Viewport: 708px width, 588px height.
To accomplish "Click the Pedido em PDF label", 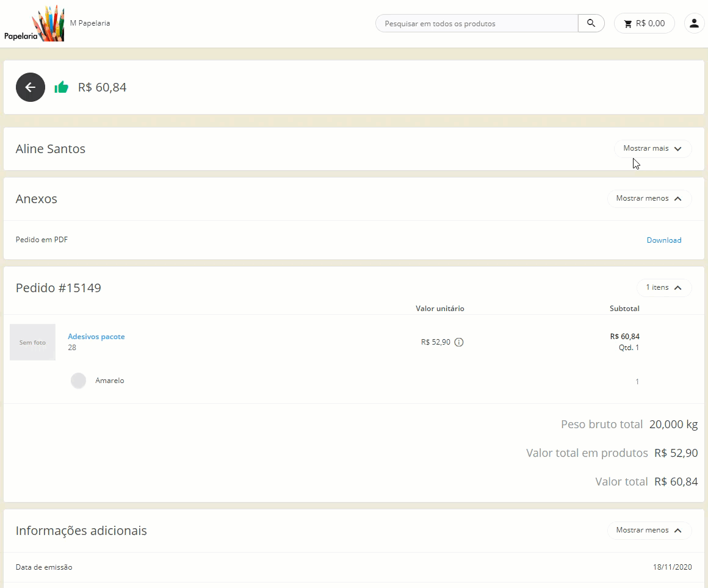I will pos(42,240).
